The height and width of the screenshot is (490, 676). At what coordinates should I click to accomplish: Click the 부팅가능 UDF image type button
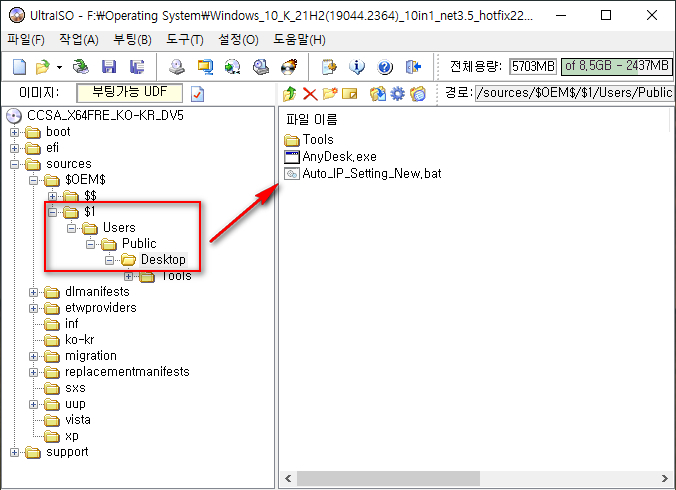pyautogui.click(x=129, y=93)
